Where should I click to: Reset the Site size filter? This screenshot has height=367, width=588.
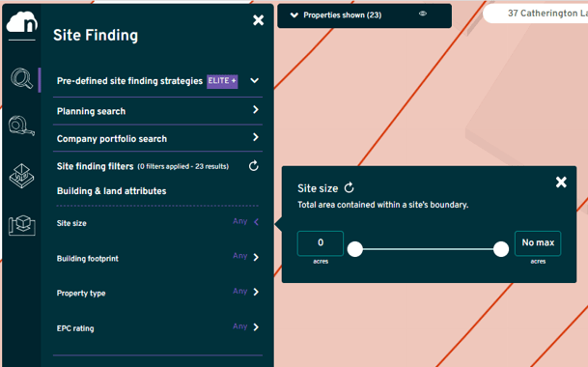pyautogui.click(x=350, y=187)
